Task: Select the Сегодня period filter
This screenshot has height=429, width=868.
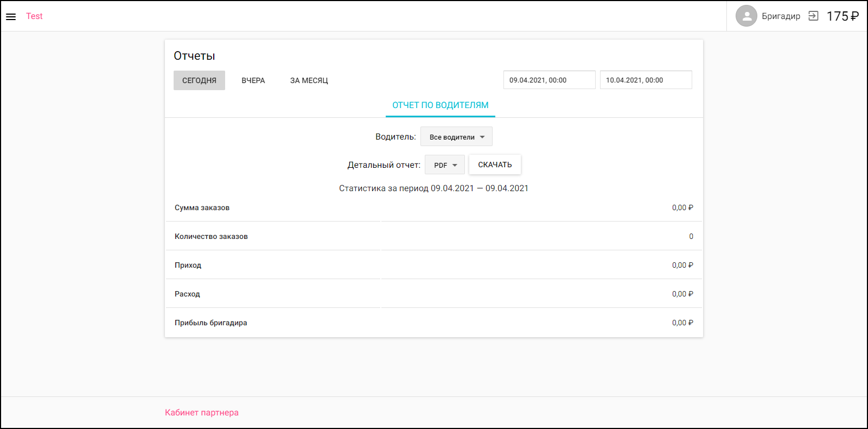Action: (x=199, y=80)
